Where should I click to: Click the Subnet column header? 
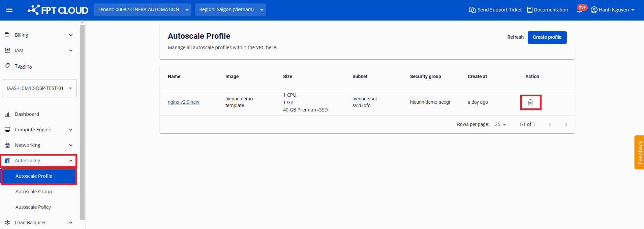coord(360,76)
